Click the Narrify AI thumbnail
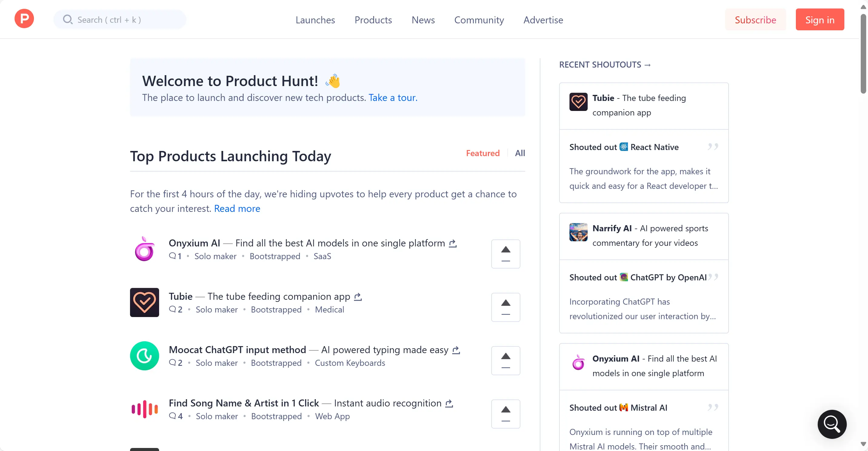Image resolution: width=868 pixels, height=451 pixels. [x=578, y=232]
